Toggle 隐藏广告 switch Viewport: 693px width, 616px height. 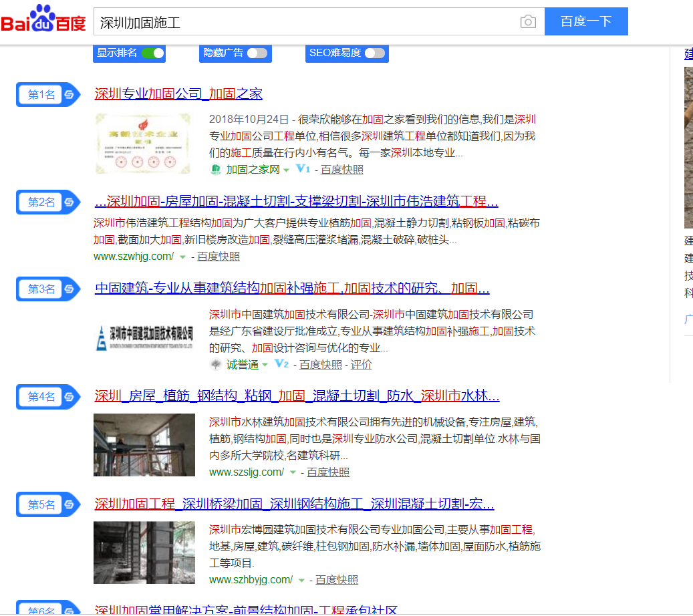[257, 53]
